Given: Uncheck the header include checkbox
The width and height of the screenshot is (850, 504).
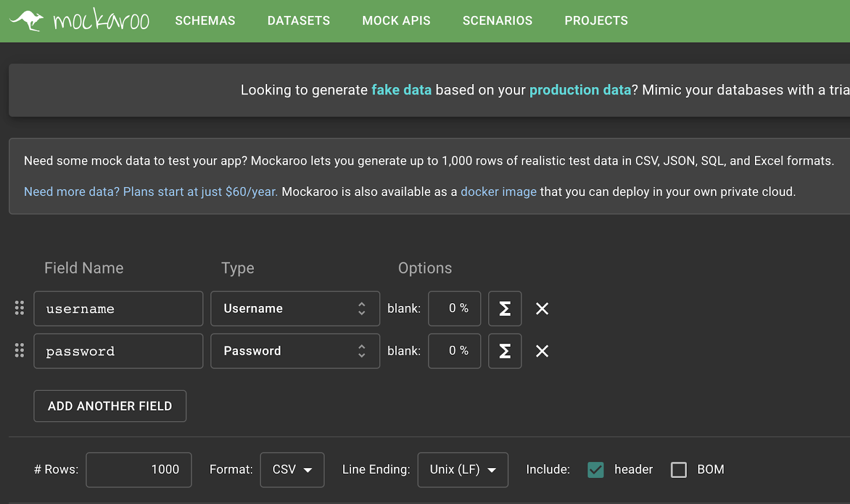Looking at the screenshot, I should [x=596, y=469].
